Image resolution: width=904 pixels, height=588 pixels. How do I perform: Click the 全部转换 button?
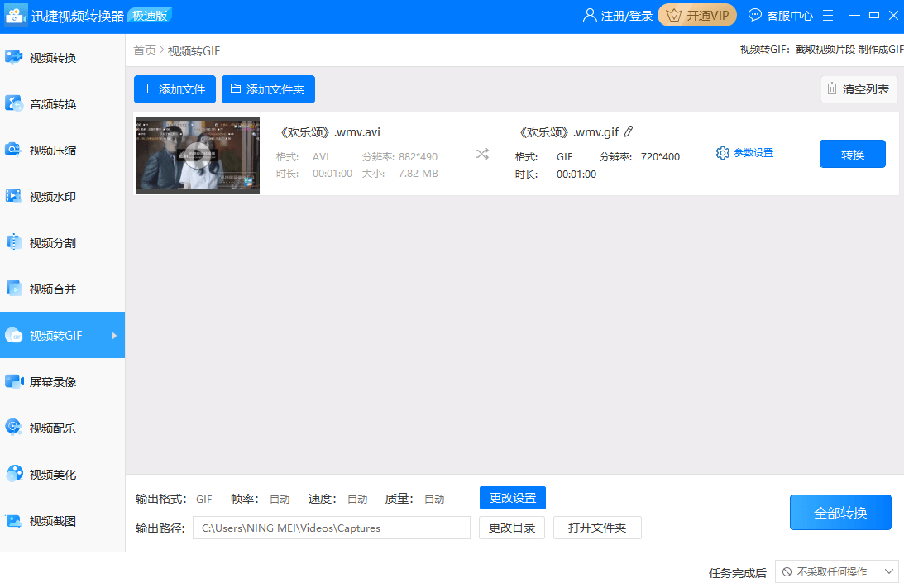coord(840,513)
